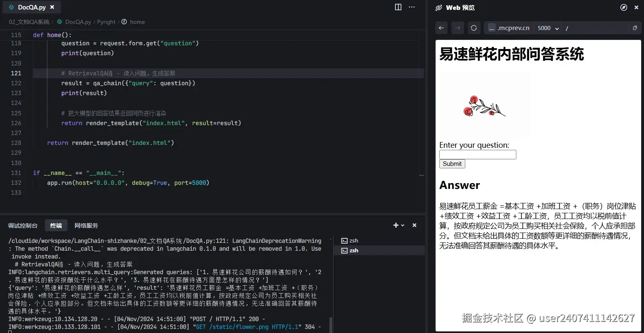Click line number 121 in the gutter
The image size is (644, 333).
[x=16, y=73]
